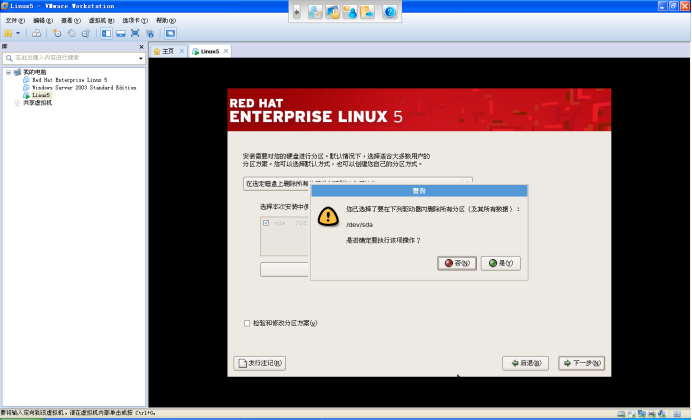Open the 查看 menu

click(71, 20)
